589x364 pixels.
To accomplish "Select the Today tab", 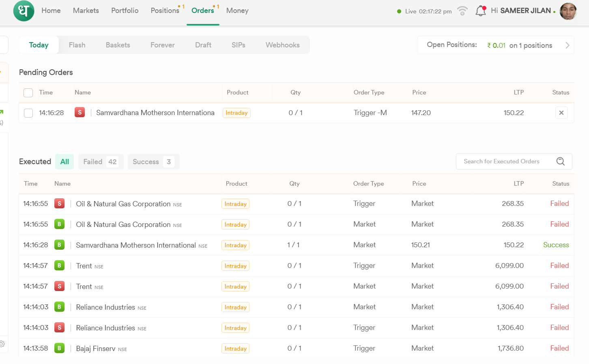I will (39, 45).
